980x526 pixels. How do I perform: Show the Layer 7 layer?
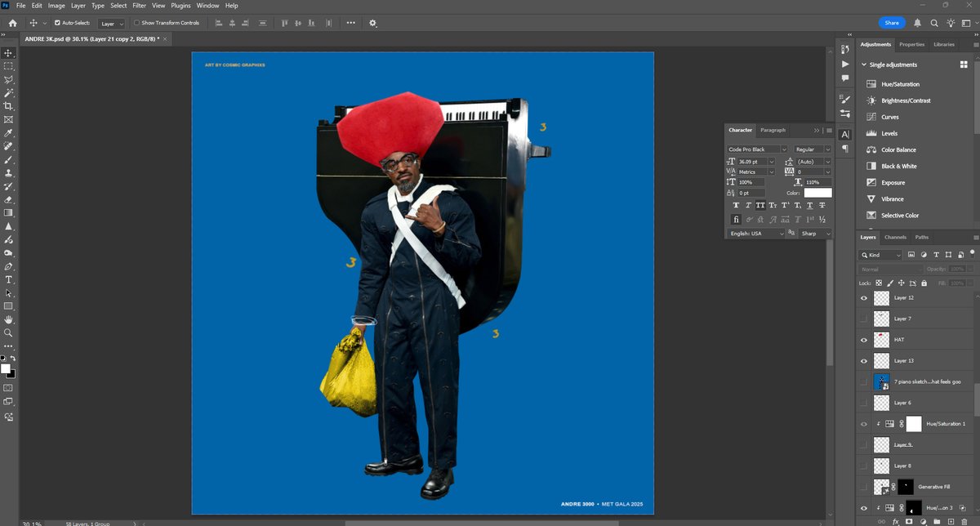click(x=864, y=318)
